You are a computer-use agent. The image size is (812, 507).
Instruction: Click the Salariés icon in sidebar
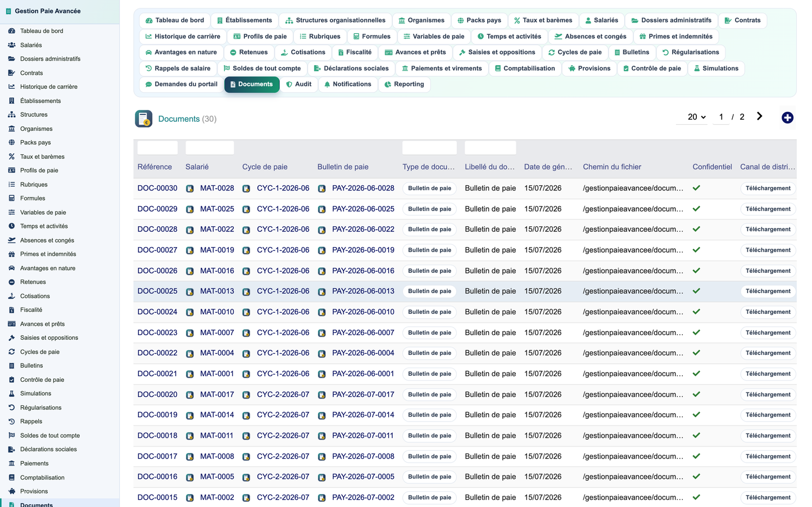point(12,45)
